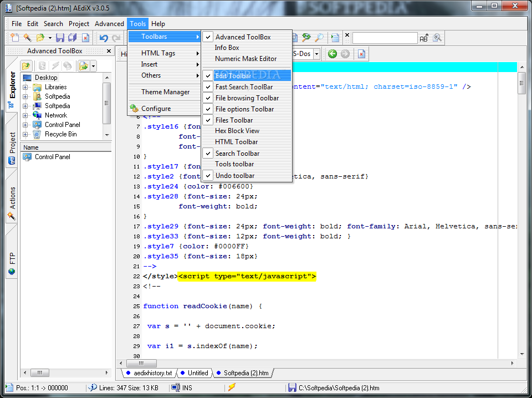
Task: Click the lightning bolt status bar icon
Action: click(x=232, y=387)
